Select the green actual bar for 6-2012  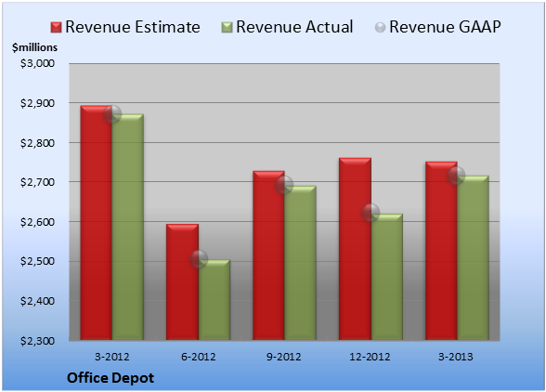click(214, 300)
